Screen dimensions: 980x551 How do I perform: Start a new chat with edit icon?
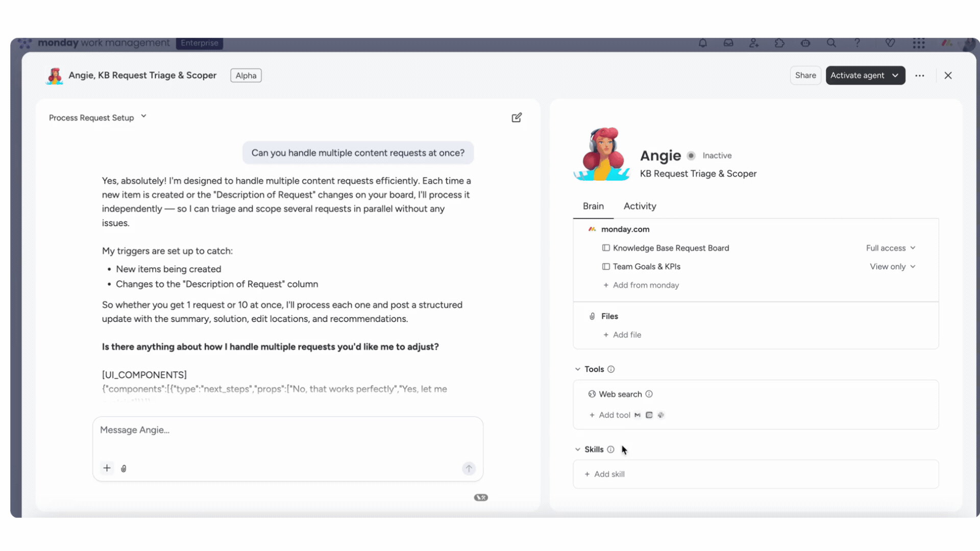pos(517,118)
